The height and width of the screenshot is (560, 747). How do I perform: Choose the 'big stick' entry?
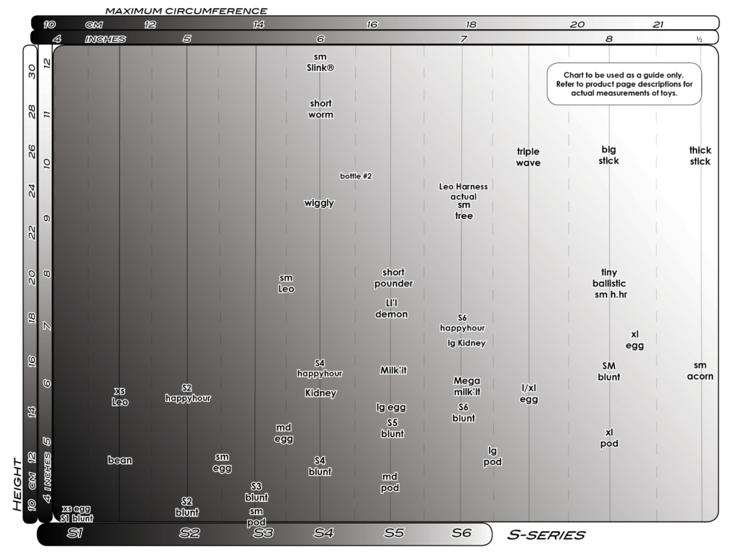[x=608, y=155]
